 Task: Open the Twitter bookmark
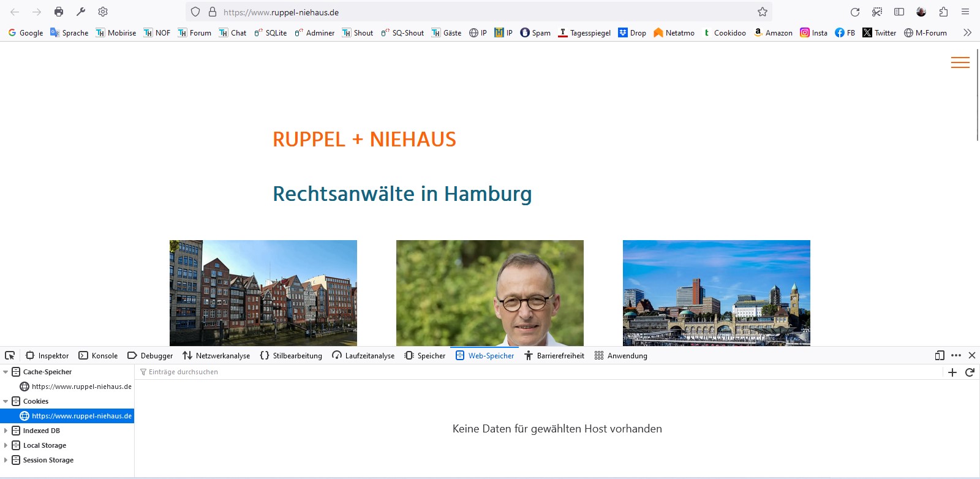879,33
